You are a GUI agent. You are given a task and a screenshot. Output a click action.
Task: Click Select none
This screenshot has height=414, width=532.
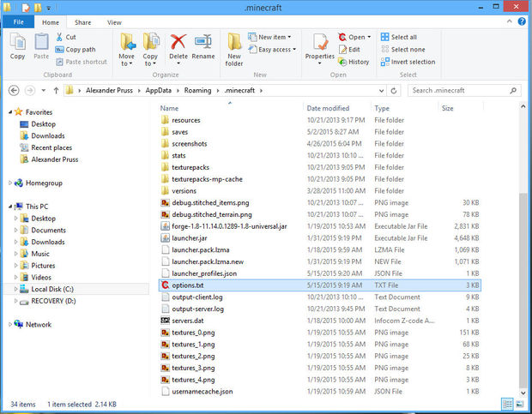click(x=402, y=50)
